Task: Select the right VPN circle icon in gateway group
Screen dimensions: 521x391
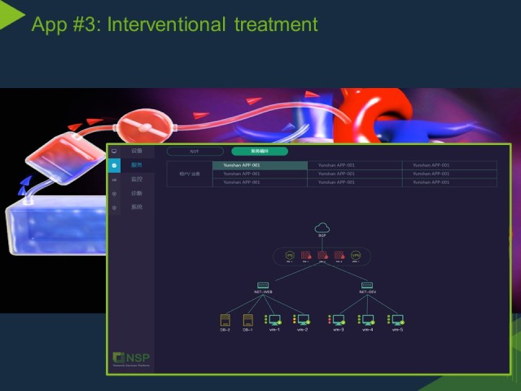Action: pos(356,255)
